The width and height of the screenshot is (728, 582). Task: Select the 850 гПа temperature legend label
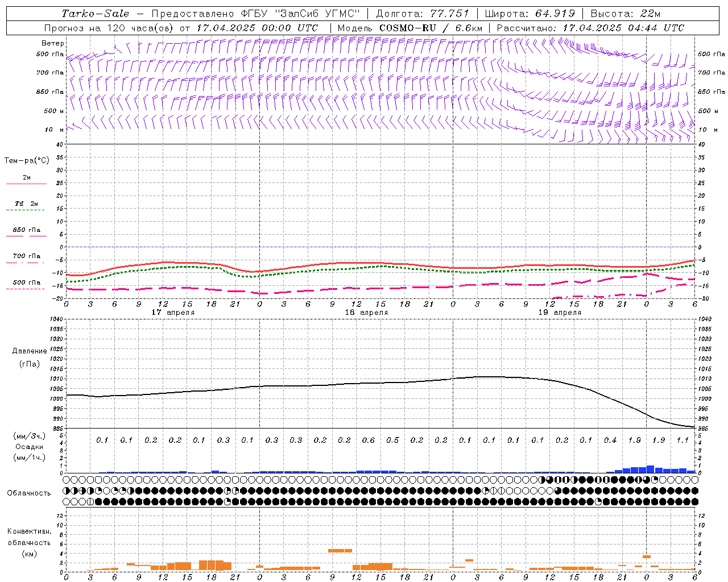coord(26,230)
